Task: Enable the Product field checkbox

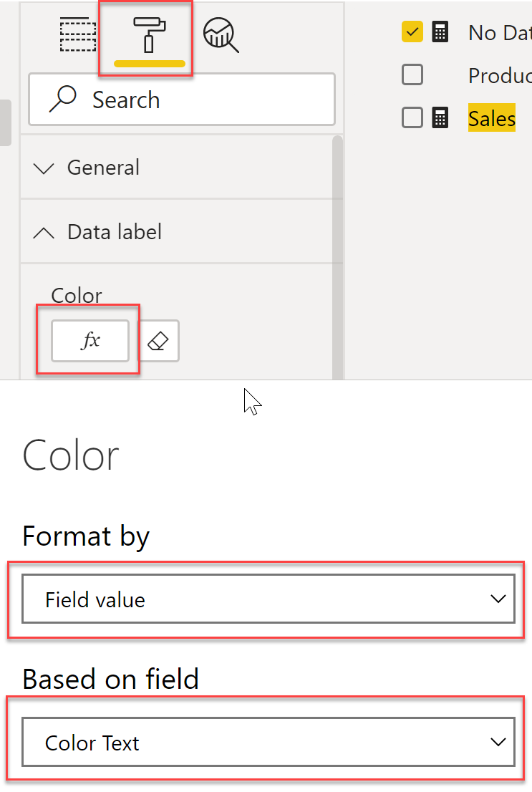Action: click(412, 74)
